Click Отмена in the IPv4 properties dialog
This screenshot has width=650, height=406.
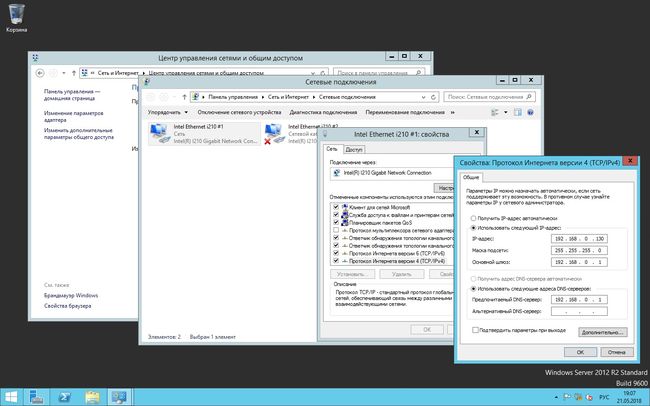pyautogui.click(x=617, y=352)
